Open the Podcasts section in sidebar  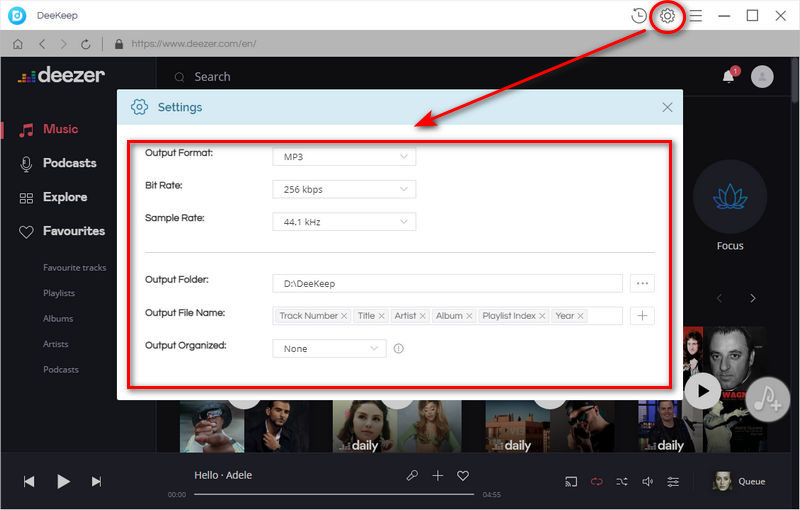click(x=57, y=163)
